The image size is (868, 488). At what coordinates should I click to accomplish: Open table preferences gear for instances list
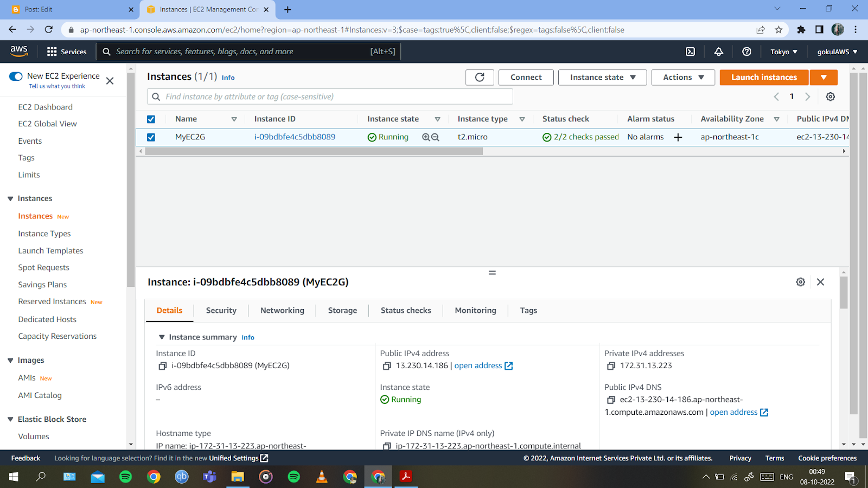click(x=830, y=97)
